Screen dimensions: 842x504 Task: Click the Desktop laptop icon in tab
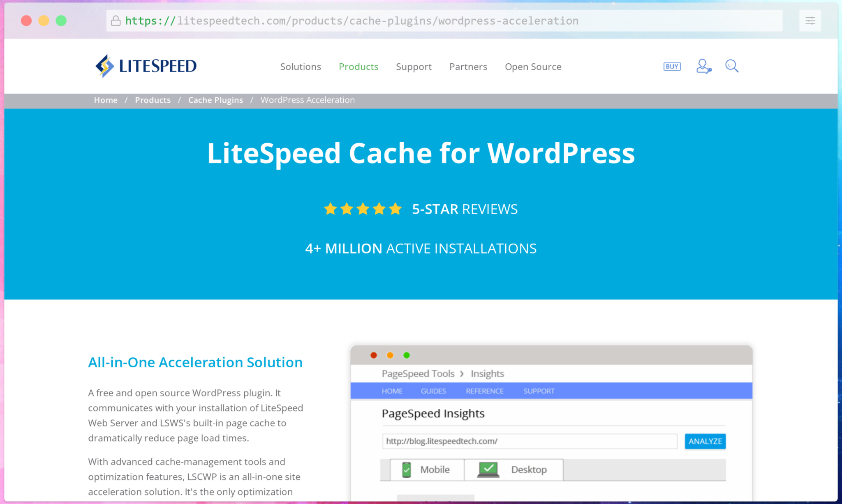pos(488,469)
